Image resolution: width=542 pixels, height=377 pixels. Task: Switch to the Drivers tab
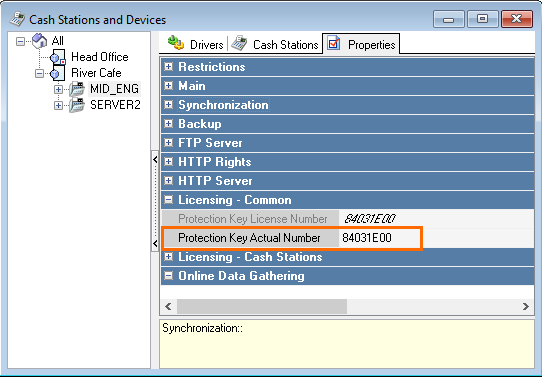pos(196,44)
